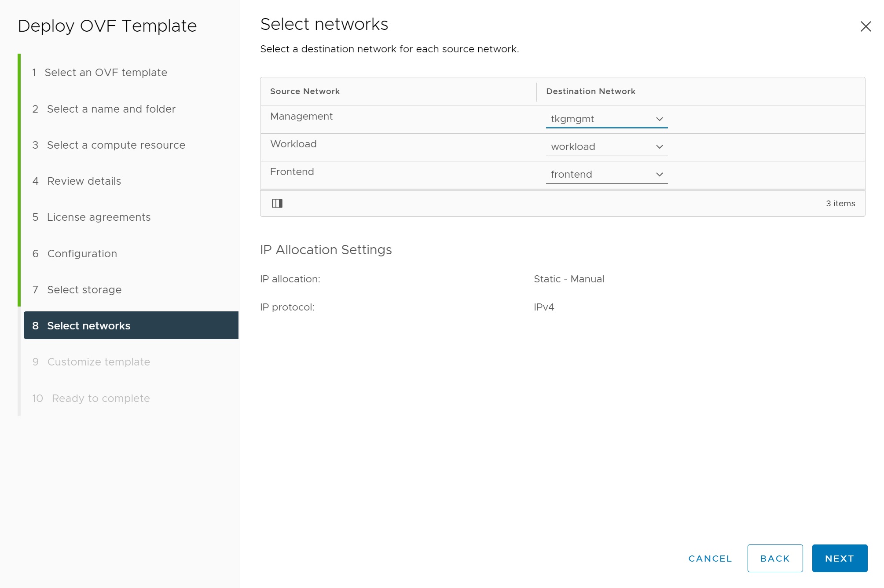Image resolution: width=884 pixels, height=588 pixels.
Task: Close the Deploy OVF Template dialog
Action: 866,26
